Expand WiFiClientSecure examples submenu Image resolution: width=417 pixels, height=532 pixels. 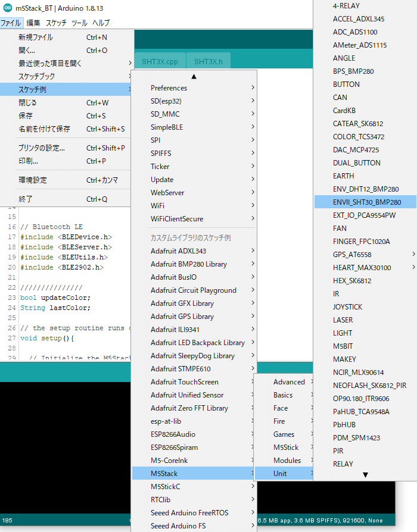[194, 219]
